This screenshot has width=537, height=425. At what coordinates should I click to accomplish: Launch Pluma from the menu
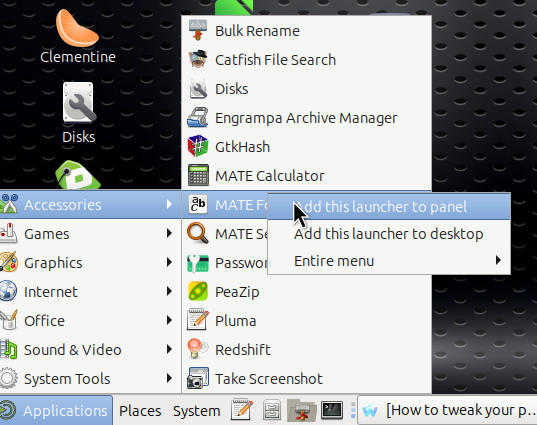[x=307, y=321]
